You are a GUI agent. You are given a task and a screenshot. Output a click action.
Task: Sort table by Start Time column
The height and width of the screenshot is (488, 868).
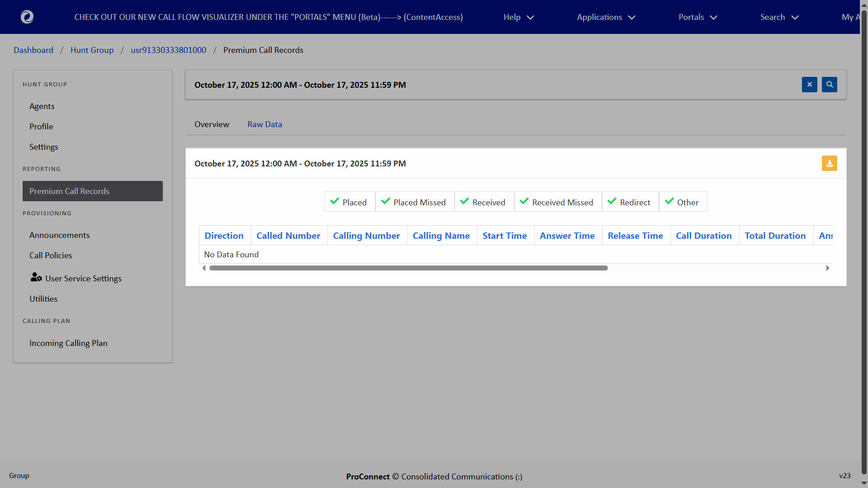[504, 236]
